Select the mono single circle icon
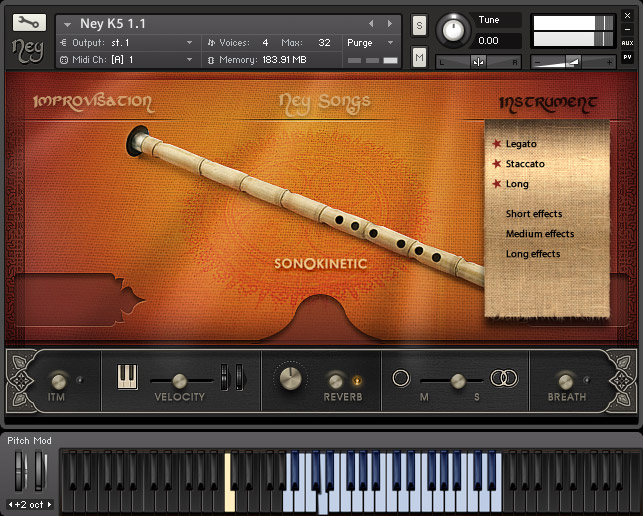Image resolution: width=643 pixels, height=516 pixels. tap(401, 378)
